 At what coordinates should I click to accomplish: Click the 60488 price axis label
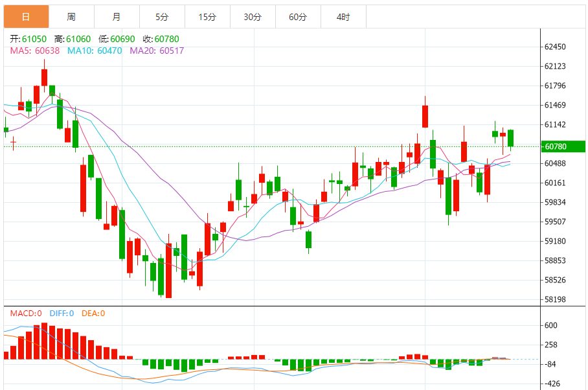click(x=555, y=163)
